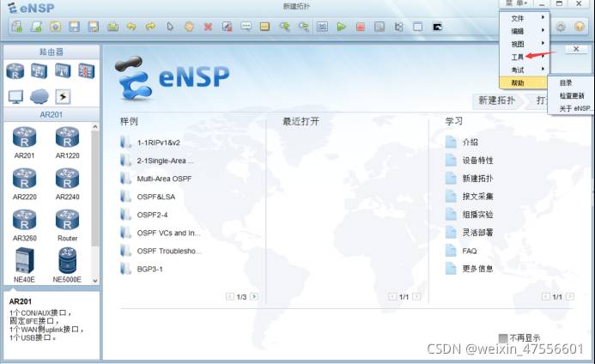Click the 新建拓扑 button beside the logo
The image size is (595, 364).
tap(497, 100)
